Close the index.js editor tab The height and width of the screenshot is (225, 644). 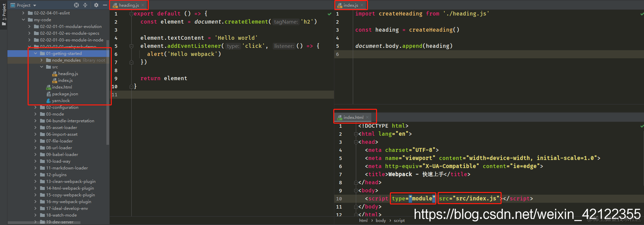click(x=362, y=5)
